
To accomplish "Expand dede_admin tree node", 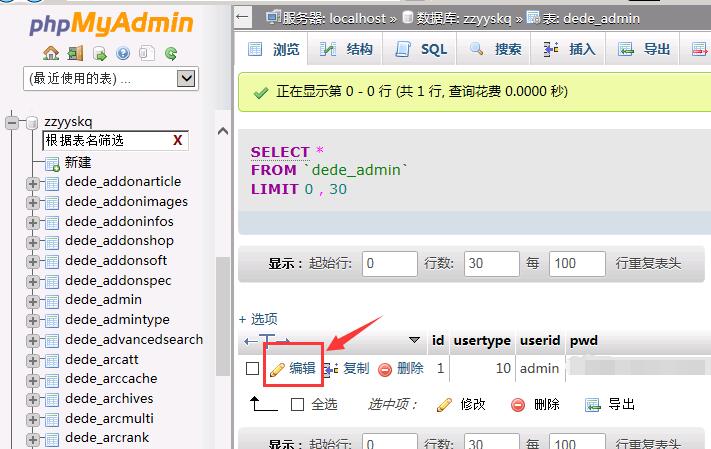I will click(33, 302).
